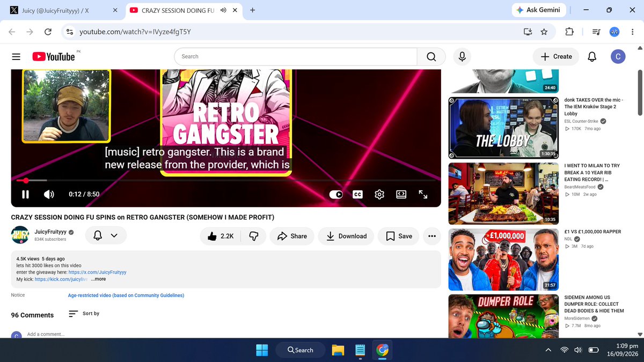Open the browser extensions puzzle icon
This screenshot has width=644, height=362.
tap(569, 32)
